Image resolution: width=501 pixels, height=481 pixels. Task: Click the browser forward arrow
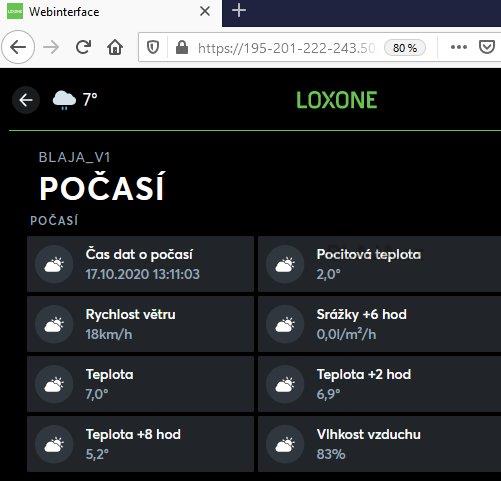[x=51, y=47]
